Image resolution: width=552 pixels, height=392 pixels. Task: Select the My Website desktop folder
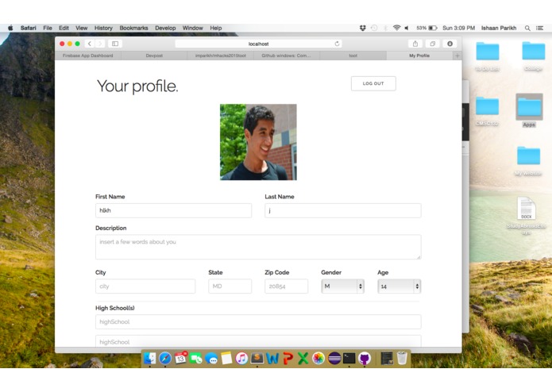(x=528, y=161)
